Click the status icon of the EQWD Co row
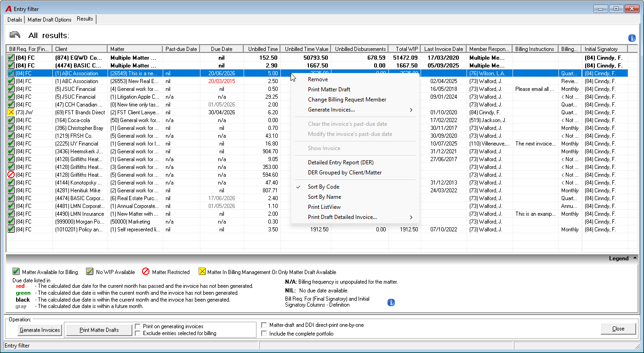 coord(11,58)
